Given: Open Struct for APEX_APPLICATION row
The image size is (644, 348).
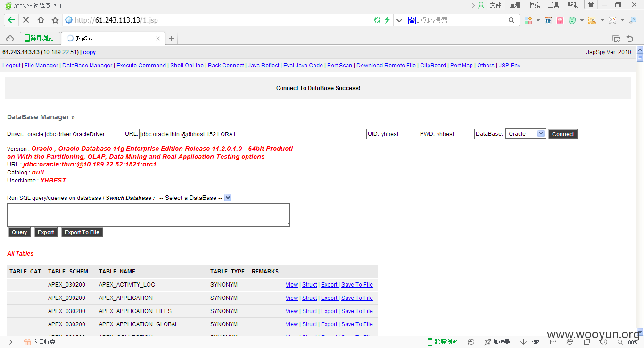Looking at the screenshot, I should (x=310, y=298).
